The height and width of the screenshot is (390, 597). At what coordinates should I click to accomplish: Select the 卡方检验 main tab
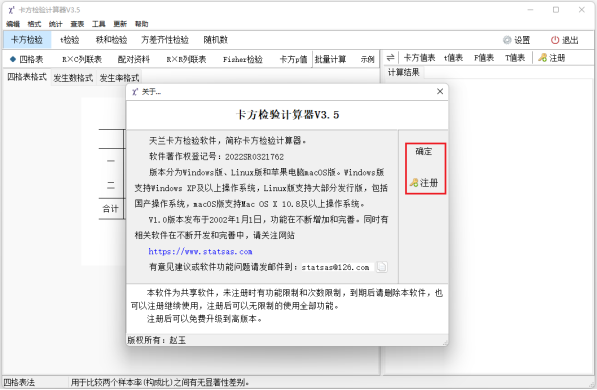click(x=27, y=40)
